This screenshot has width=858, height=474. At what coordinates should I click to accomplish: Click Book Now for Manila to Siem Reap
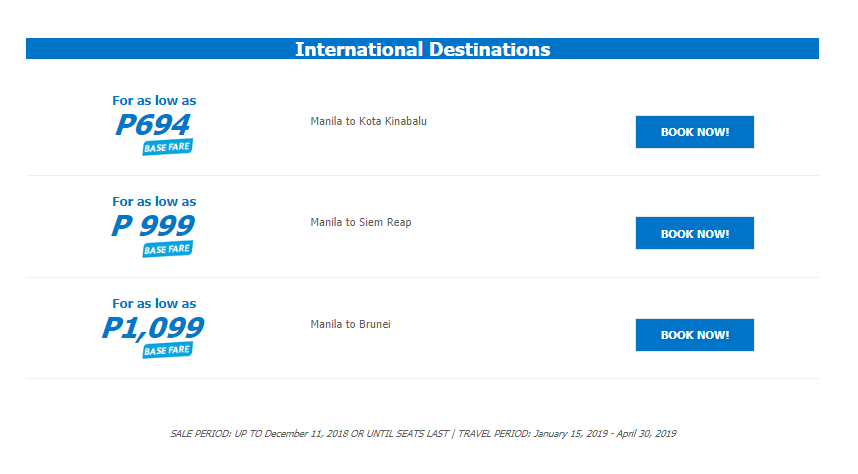point(694,233)
